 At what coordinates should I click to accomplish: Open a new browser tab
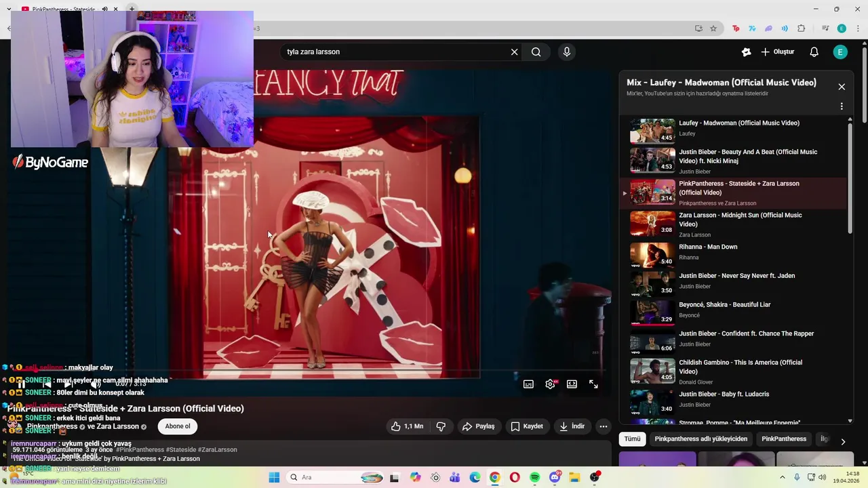tap(132, 9)
